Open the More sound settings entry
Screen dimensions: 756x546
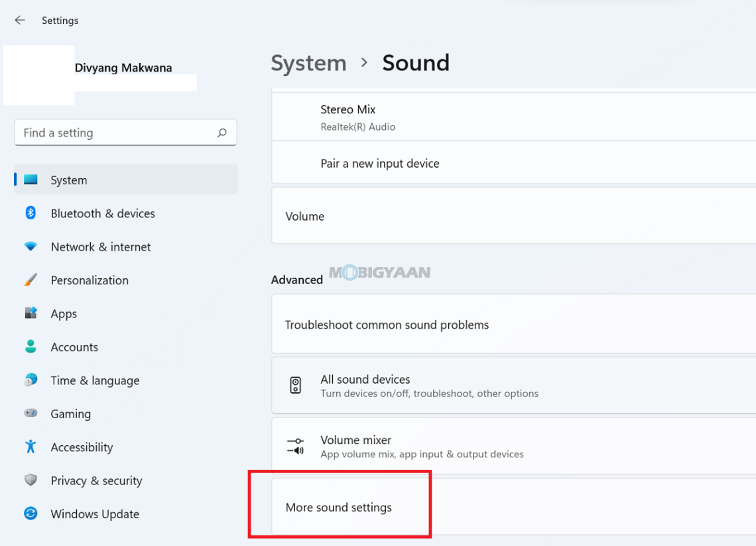[339, 507]
